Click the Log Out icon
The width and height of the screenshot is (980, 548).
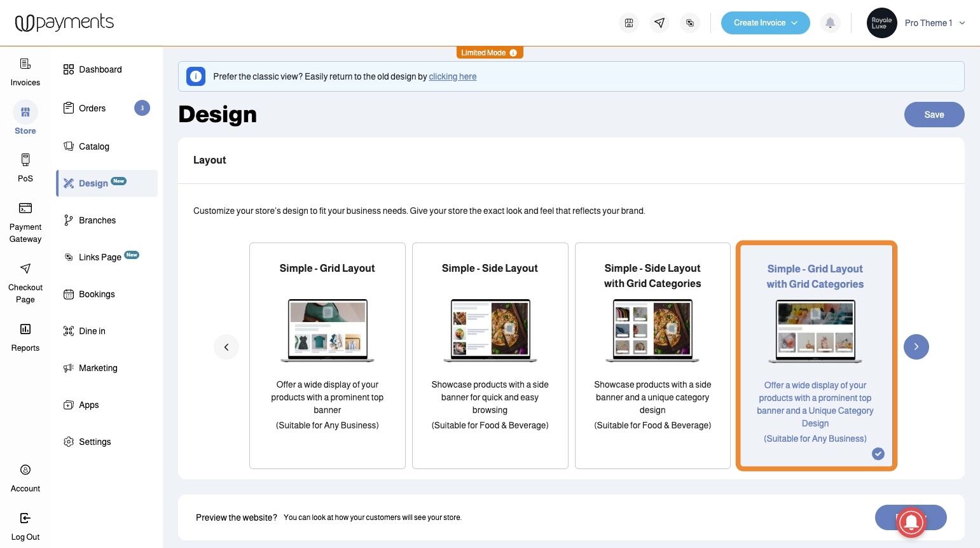[x=25, y=518]
